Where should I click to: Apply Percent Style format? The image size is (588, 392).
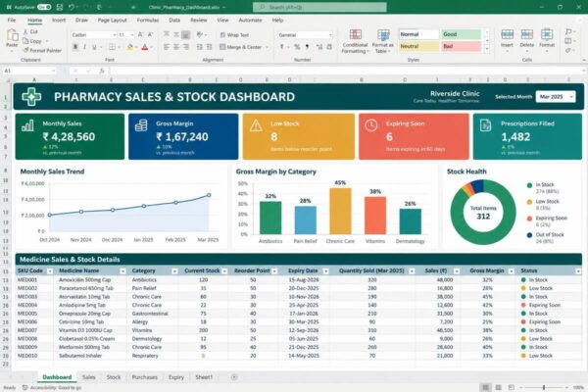tap(297, 47)
